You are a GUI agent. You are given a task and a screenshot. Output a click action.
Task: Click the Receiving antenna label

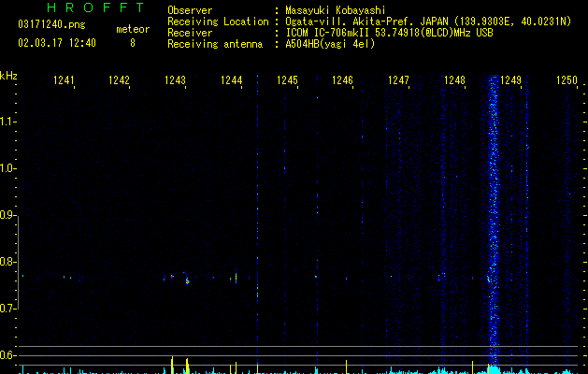(x=215, y=44)
